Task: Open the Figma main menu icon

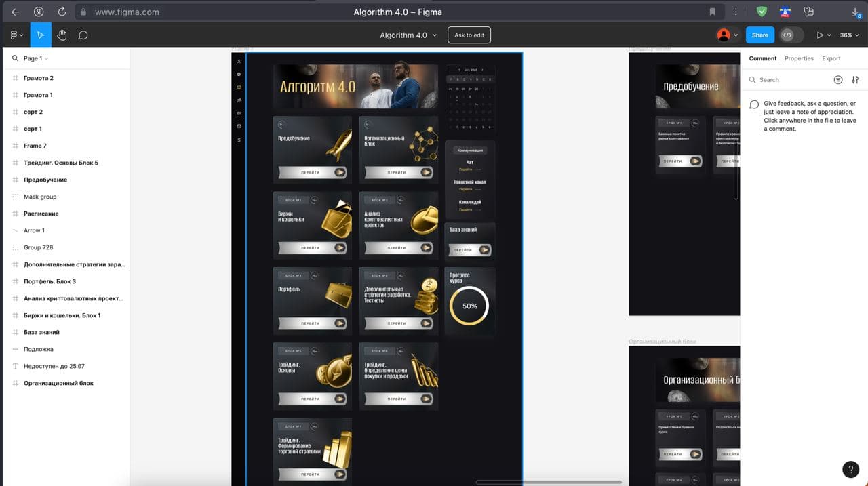Action: [16, 35]
